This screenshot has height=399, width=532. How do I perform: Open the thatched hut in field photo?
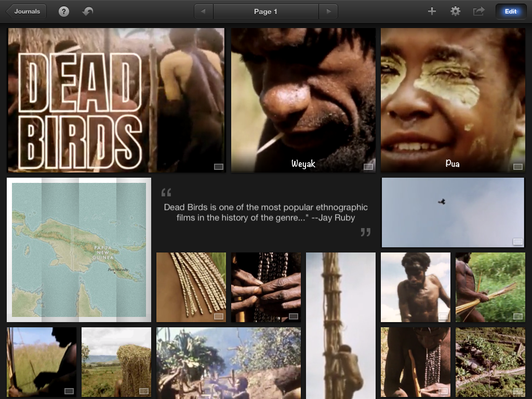116,362
